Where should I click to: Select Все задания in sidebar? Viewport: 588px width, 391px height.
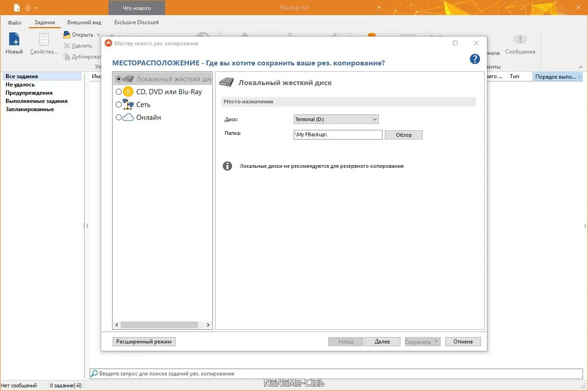point(42,76)
